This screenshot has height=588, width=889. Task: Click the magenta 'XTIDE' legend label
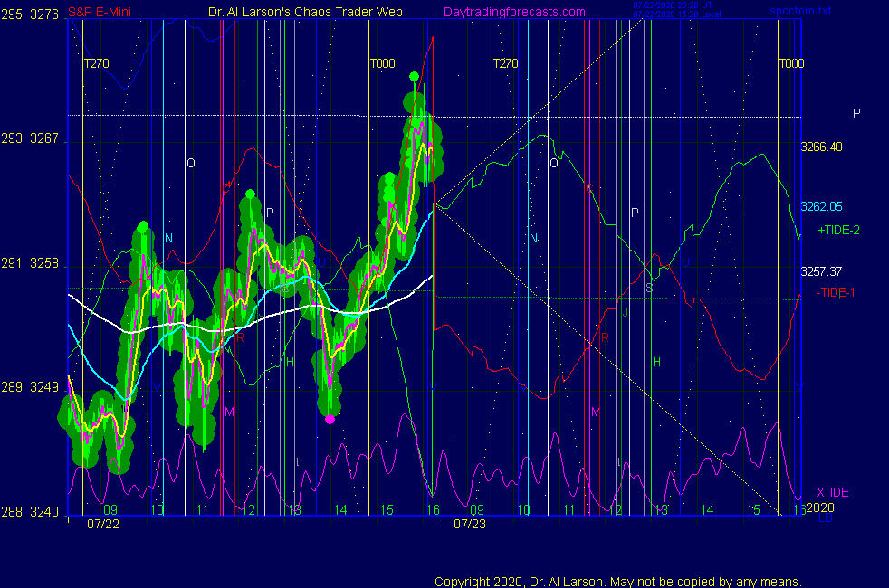tap(832, 492)
